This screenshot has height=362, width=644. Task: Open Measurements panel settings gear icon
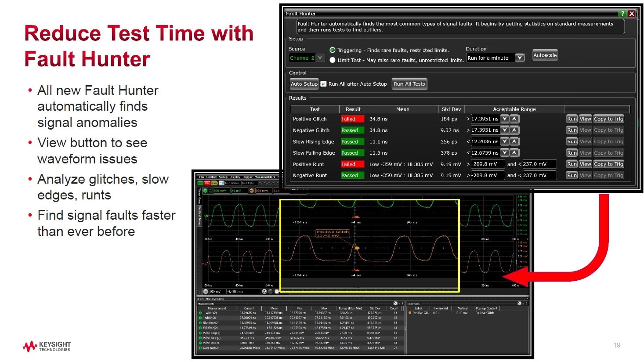pyautogui.click(x=395, y=303)
